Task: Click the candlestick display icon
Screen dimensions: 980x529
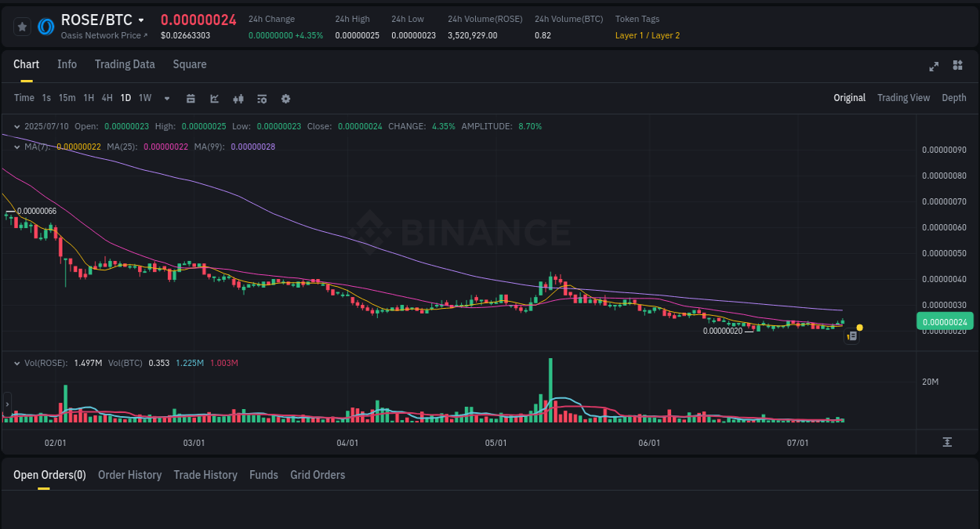Action: pos(238,98)
